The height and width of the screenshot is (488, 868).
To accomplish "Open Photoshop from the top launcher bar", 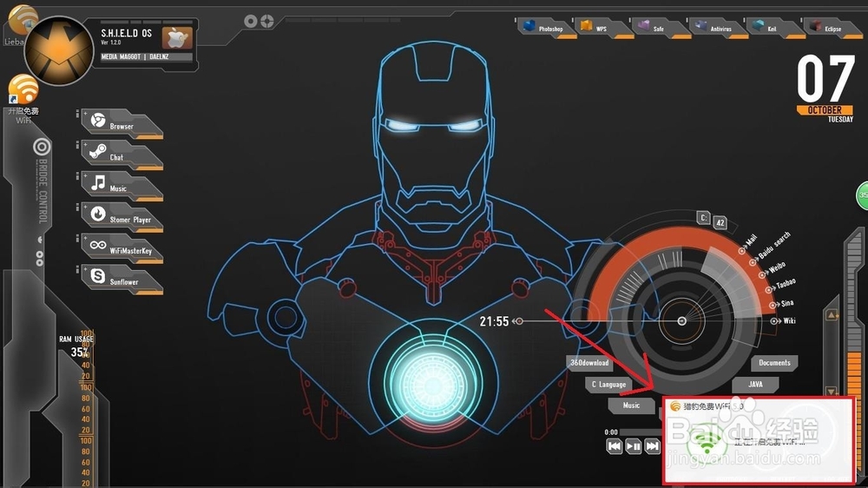I will click(x=546, y=28).
